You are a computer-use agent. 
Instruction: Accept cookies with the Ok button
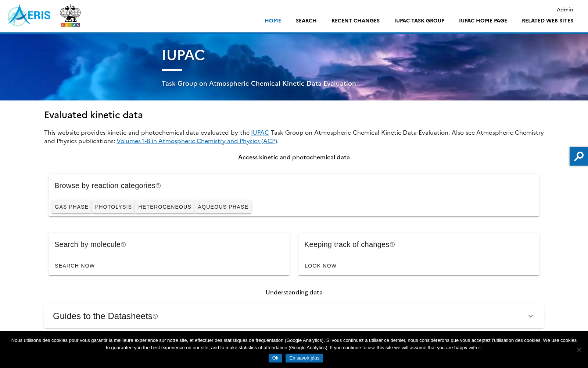click(x=275, y=358)
